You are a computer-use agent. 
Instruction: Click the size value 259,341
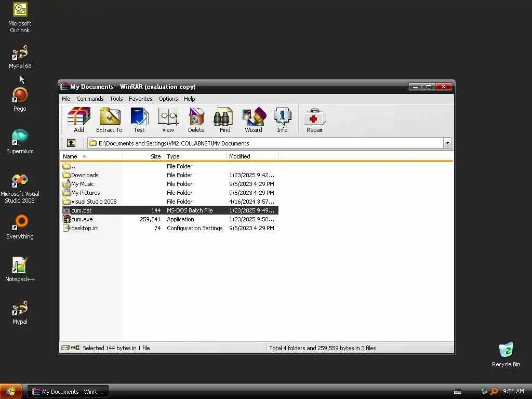click(x=150, y=219)
